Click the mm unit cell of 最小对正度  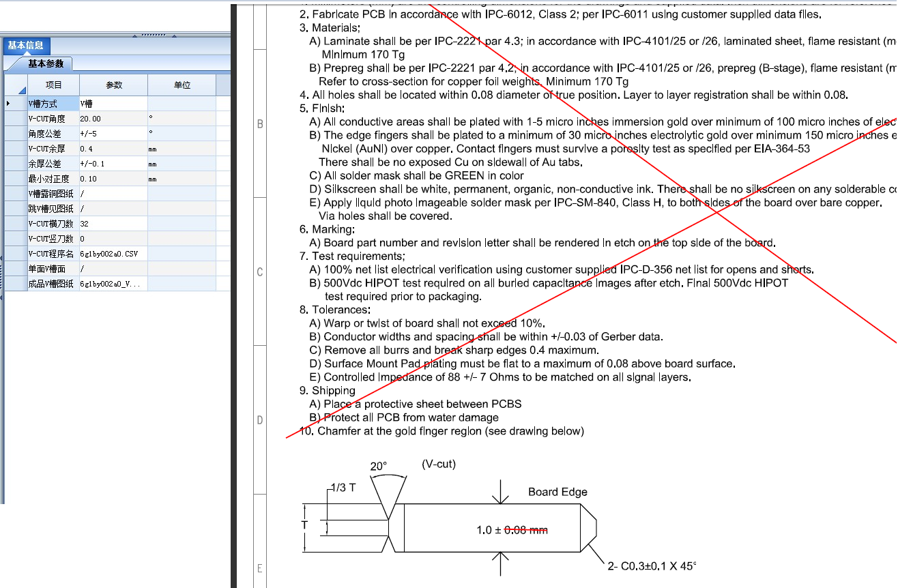[x=182, y=179]
